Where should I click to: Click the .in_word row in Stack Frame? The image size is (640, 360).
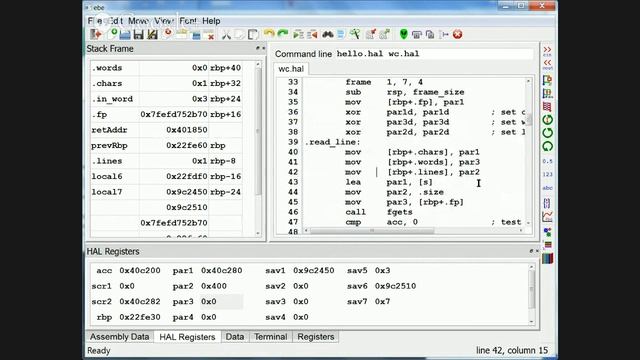pos(167,99)
